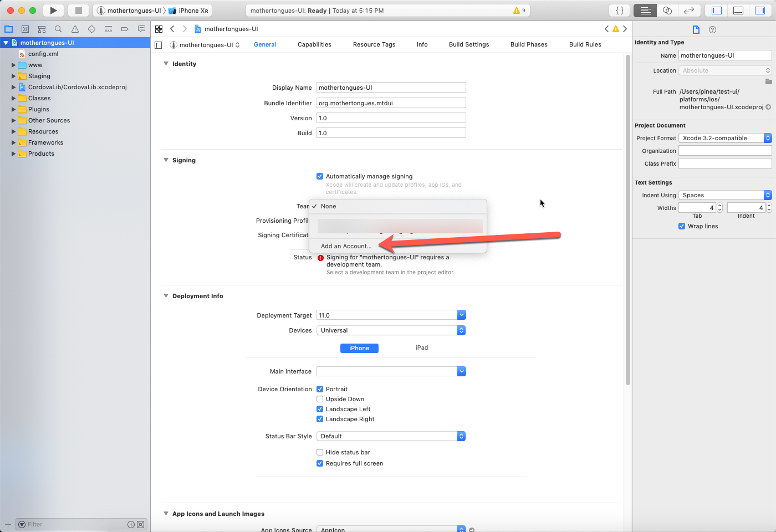The image size is (776, 532).
Task: Open the Issue navigator warning icon
Action: (x=75, y=29)
